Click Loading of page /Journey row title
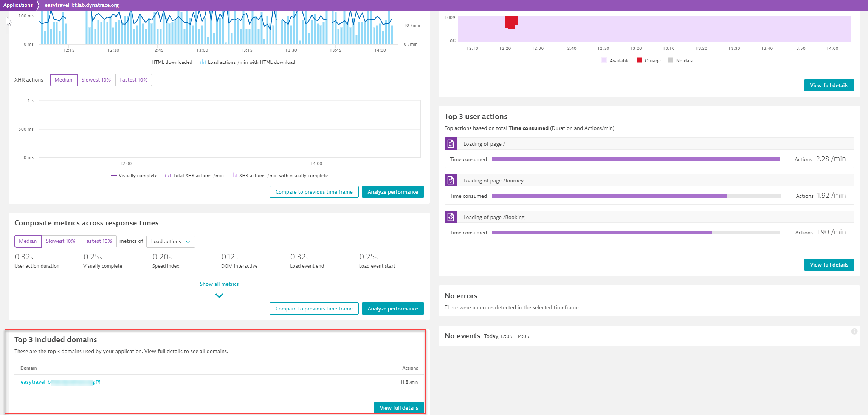 493,181
